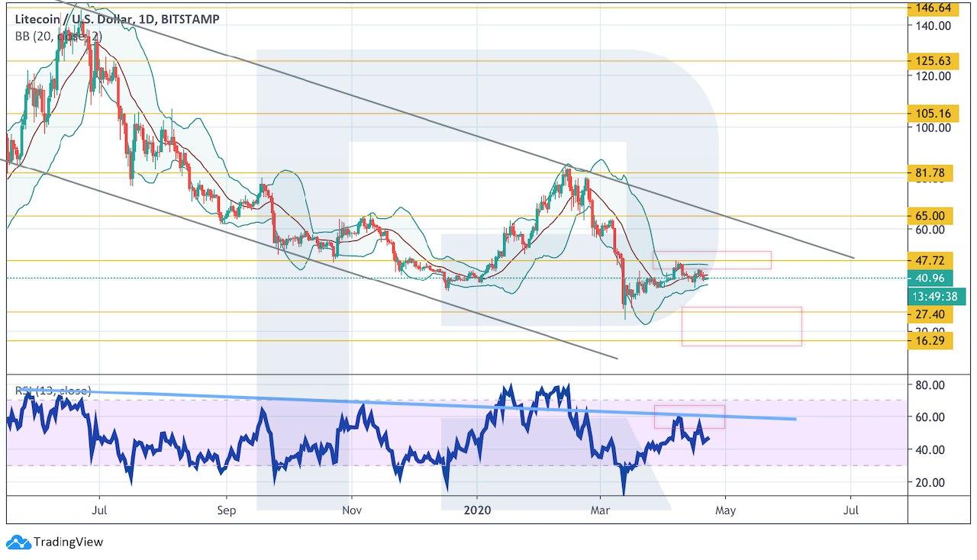Click the RSI 40.00 axis tick

coord(931,450)
